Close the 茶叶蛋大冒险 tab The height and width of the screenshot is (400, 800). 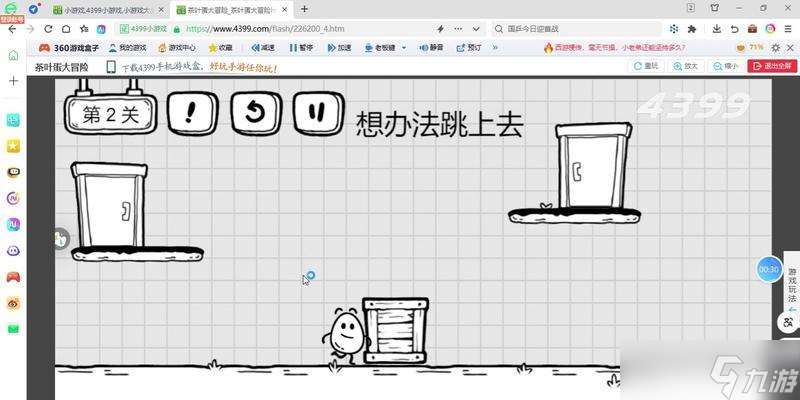[x=285, y=9]
